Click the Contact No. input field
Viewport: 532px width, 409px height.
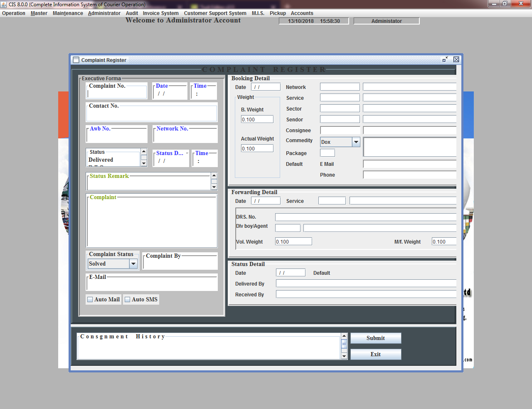[x=152, y=113]
